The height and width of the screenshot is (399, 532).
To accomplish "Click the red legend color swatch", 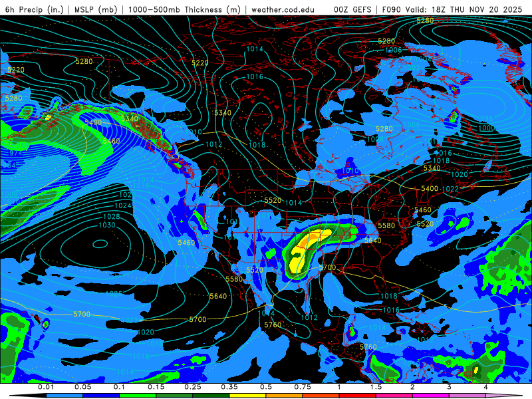I will [358, 396].
